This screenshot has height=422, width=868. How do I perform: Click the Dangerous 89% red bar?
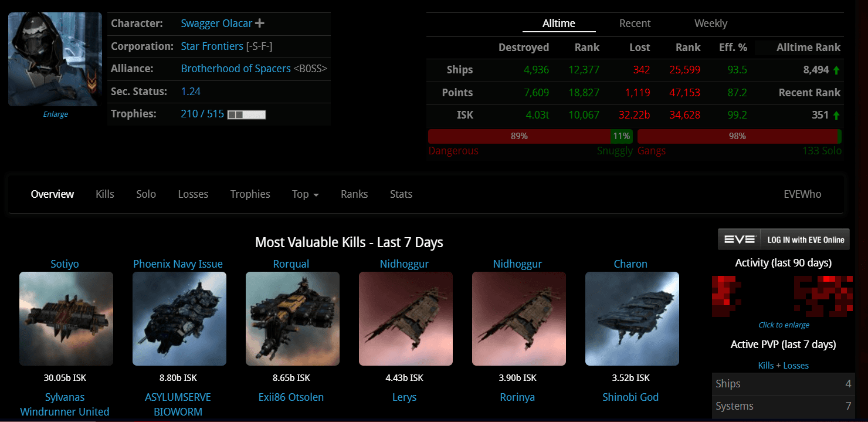pyautogui.click(x=519, y=136)
